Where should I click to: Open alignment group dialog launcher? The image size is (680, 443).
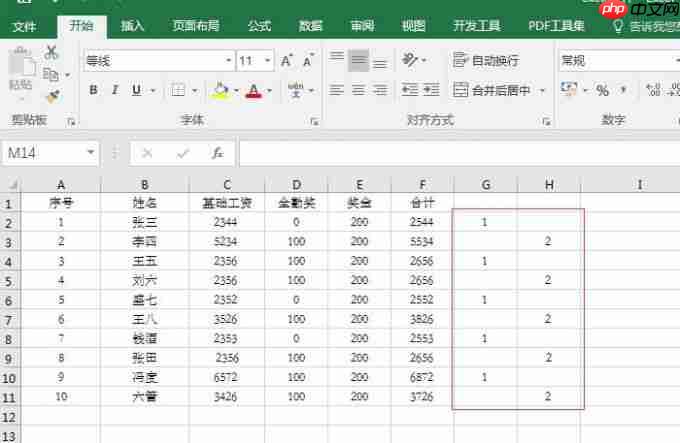point(546,122)
